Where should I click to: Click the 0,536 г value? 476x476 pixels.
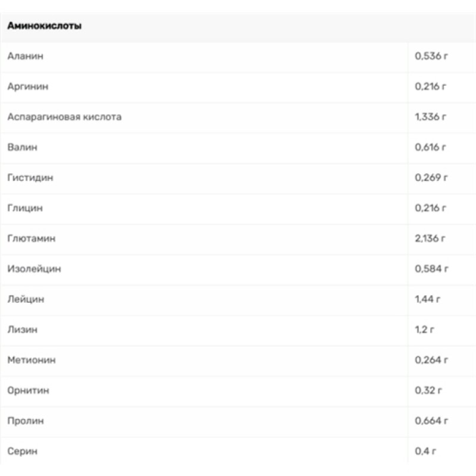click(x=431, y=57)
